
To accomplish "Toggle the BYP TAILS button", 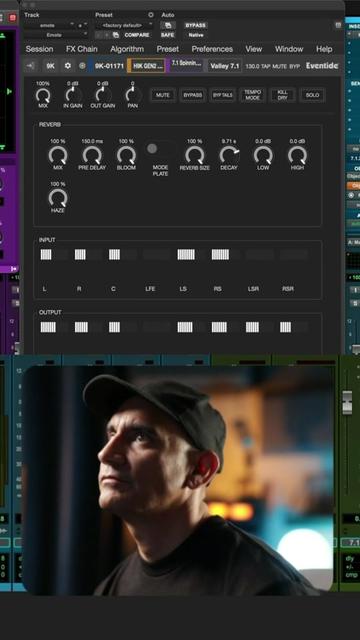I will (x=222, y=95).
